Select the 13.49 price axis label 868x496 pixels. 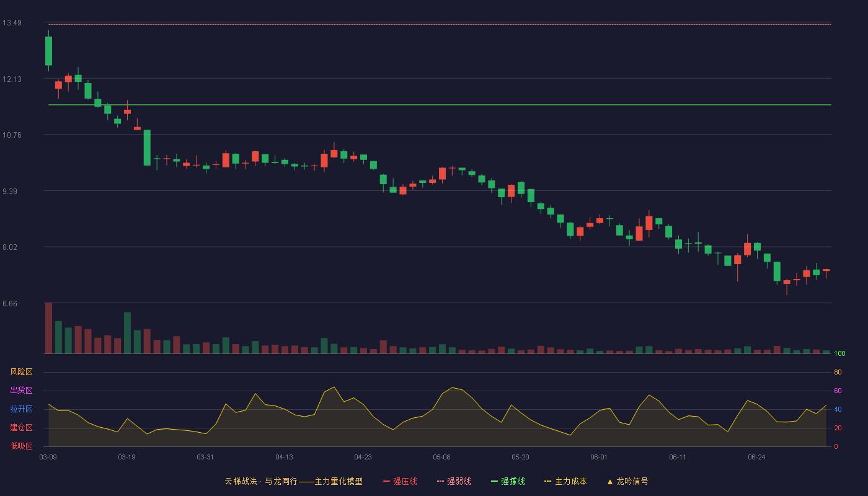12,23
